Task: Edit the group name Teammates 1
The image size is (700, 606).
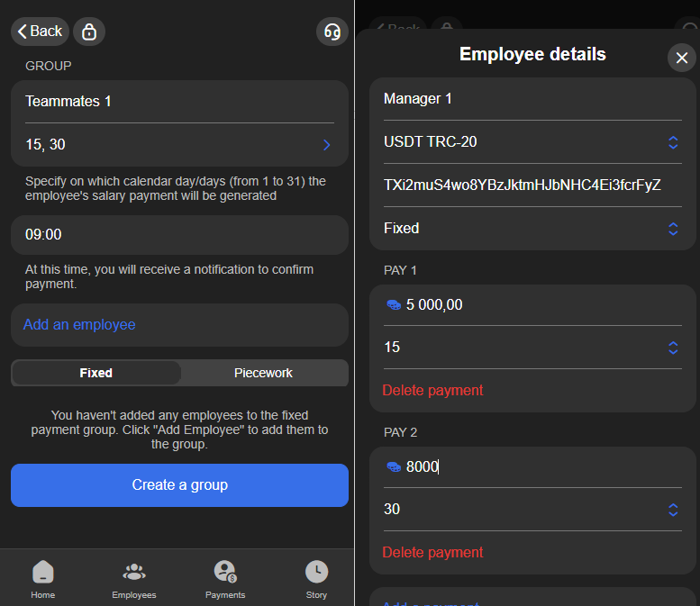Action: (x=179, y=101)
